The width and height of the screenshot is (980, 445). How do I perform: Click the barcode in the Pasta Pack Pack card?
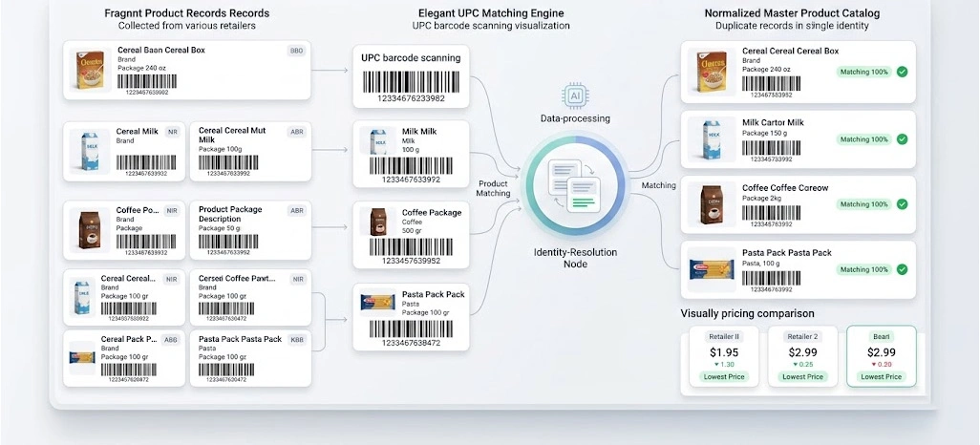[x=412, y=328]
